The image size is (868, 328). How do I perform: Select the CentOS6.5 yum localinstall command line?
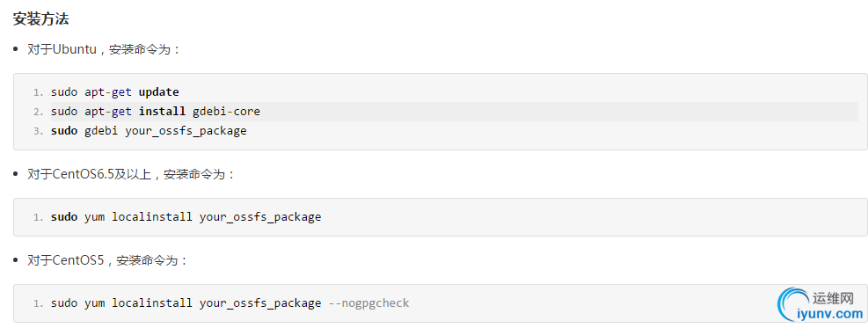[x=186, y=217]
